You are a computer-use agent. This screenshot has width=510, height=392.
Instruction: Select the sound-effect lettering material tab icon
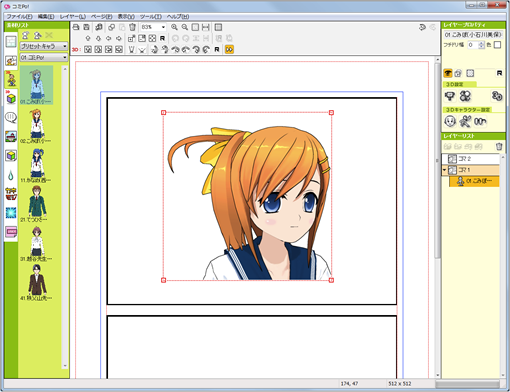[11, 194]
